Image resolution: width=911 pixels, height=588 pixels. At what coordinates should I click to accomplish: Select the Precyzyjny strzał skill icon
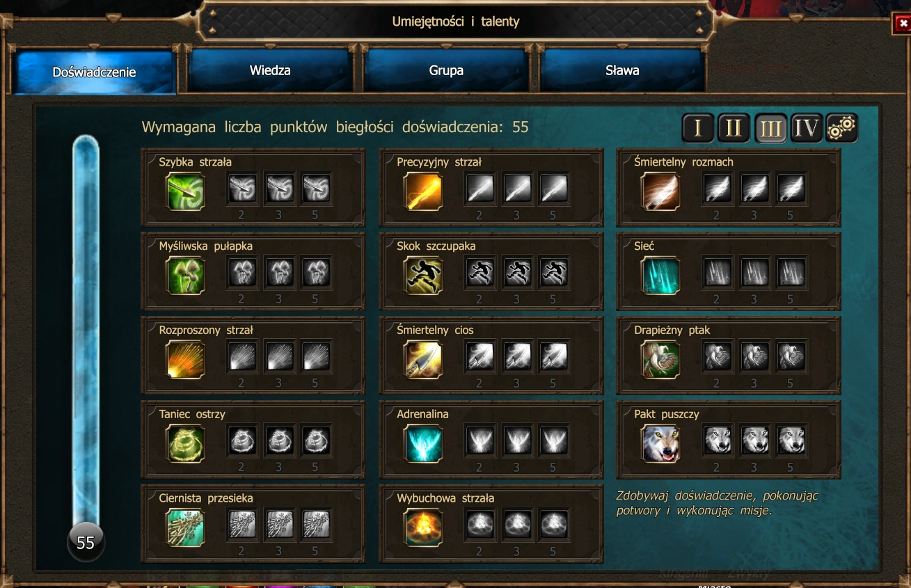tap(423, 191)
